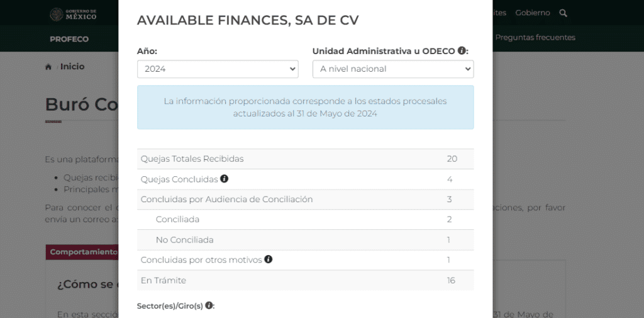Select the Quejas Totales Recibidas row
This screenshot has width=644, height=318.
[x=305, y=159]
